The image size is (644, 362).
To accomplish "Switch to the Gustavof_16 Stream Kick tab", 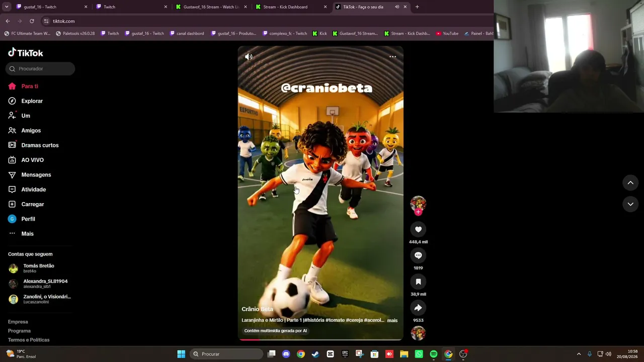I will [211, 7].
